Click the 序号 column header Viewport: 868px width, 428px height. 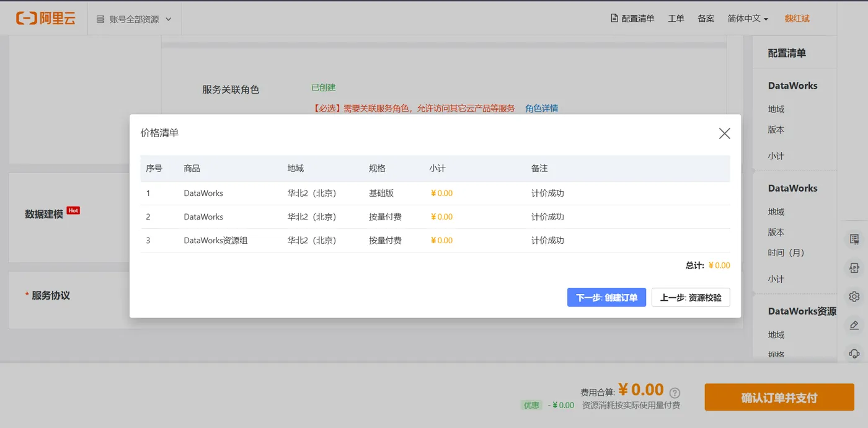point(154,168)
